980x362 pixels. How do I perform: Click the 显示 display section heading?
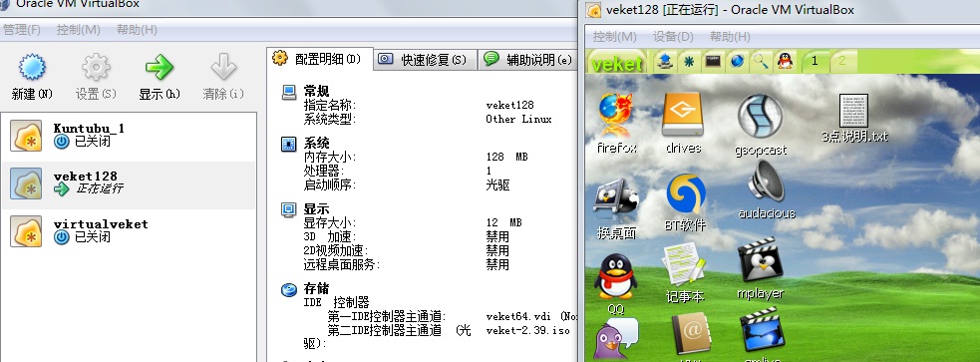click(x=316, y=208)
